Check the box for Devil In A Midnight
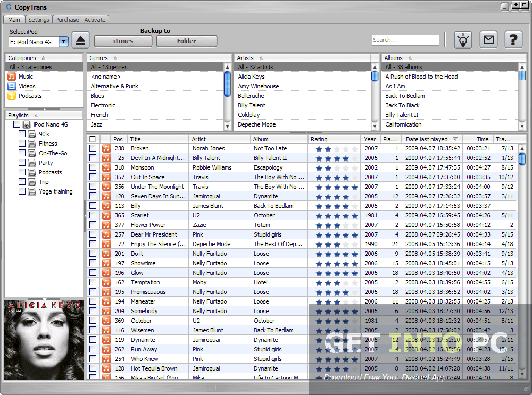The image size is (532, 395). point(93,158)
